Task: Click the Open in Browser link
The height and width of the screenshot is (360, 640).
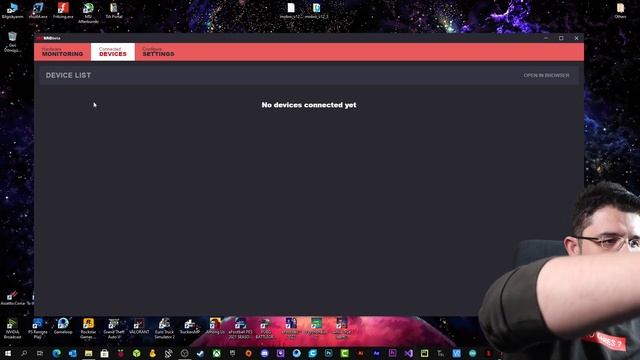Action: (x=546, y=76)
